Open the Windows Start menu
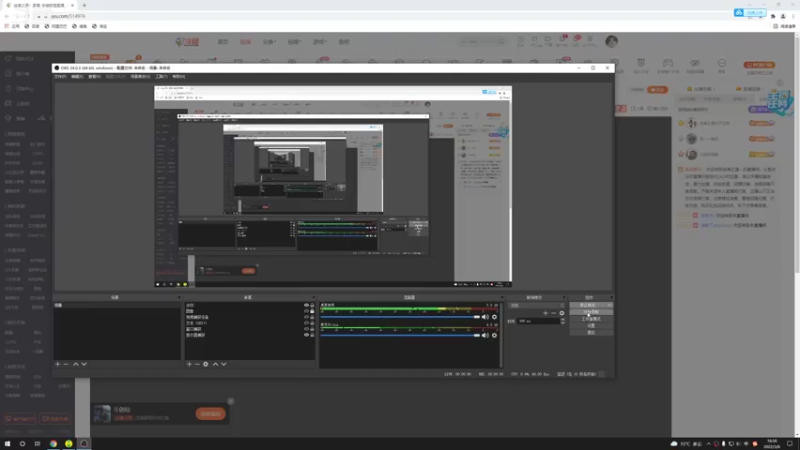The image size is (800, 450). pos(7,444)
